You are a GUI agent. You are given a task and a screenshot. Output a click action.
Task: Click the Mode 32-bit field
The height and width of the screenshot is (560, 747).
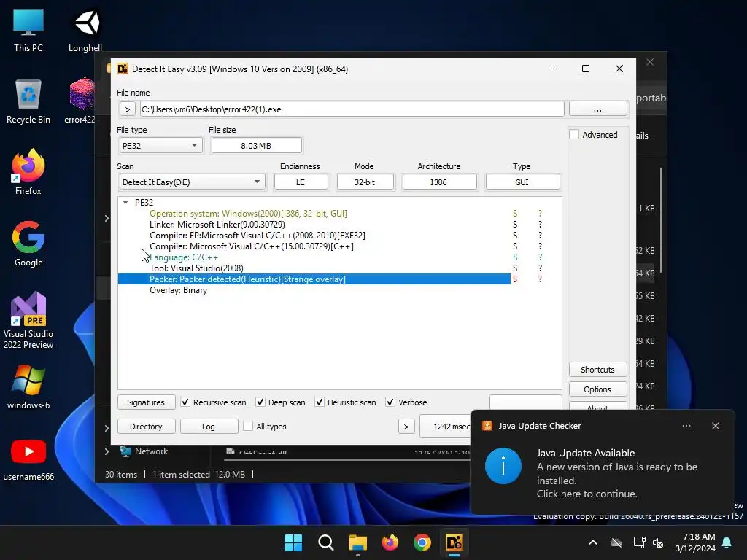pyautogui.click(x=365, y=182)
